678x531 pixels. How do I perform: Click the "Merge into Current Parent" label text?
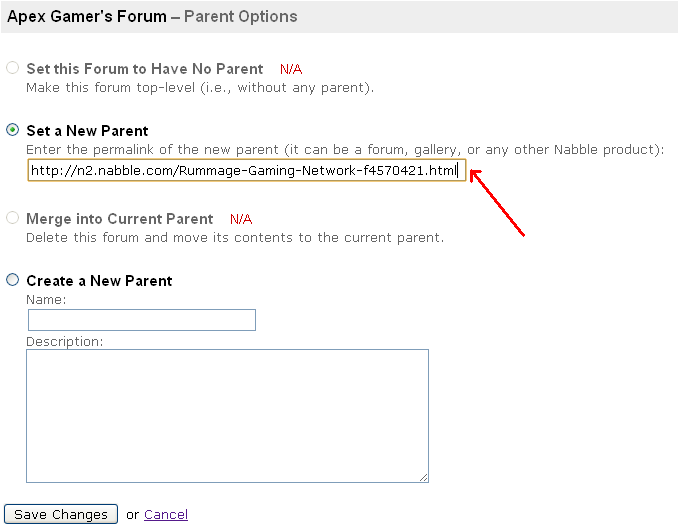[x=119, y=219]
